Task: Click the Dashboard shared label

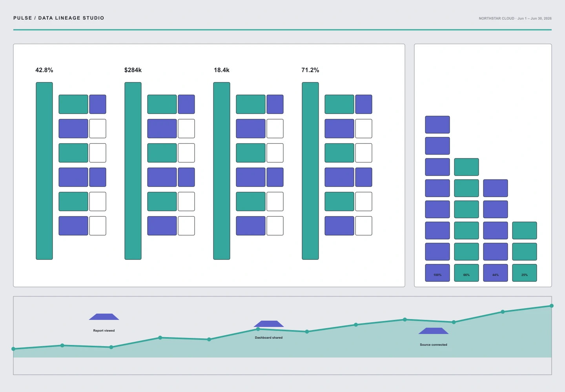Action: pos(269,338)
